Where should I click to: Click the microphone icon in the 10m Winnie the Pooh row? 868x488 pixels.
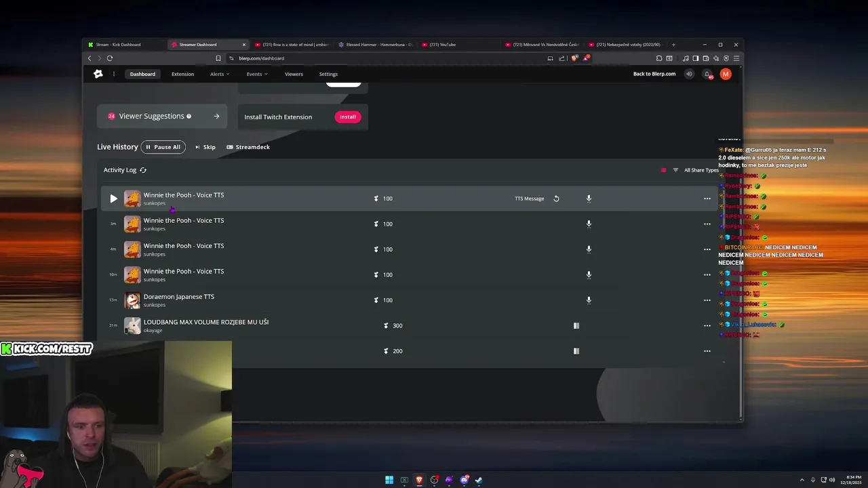coord(589,274)
